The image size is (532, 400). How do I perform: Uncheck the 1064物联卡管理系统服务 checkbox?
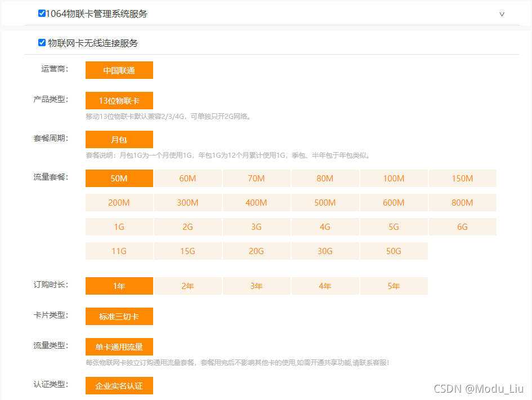[42, 14]
